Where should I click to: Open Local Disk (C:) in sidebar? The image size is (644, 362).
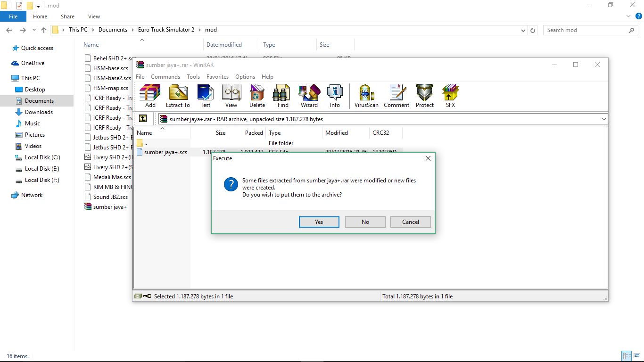42,157
